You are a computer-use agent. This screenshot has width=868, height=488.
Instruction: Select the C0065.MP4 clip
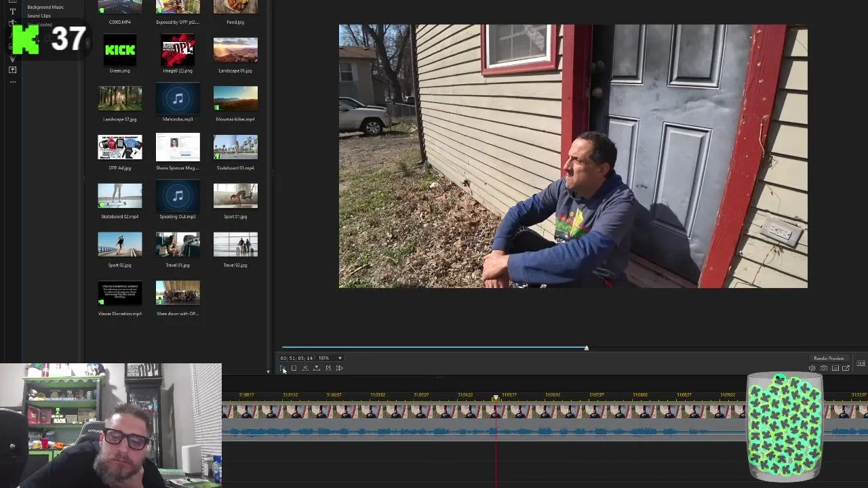point(120,7)
